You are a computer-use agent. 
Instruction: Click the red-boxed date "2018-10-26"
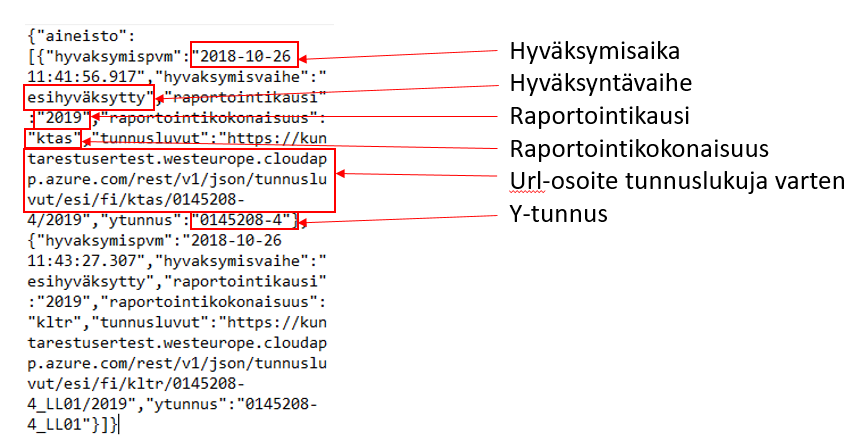click(x=246, y=57)
